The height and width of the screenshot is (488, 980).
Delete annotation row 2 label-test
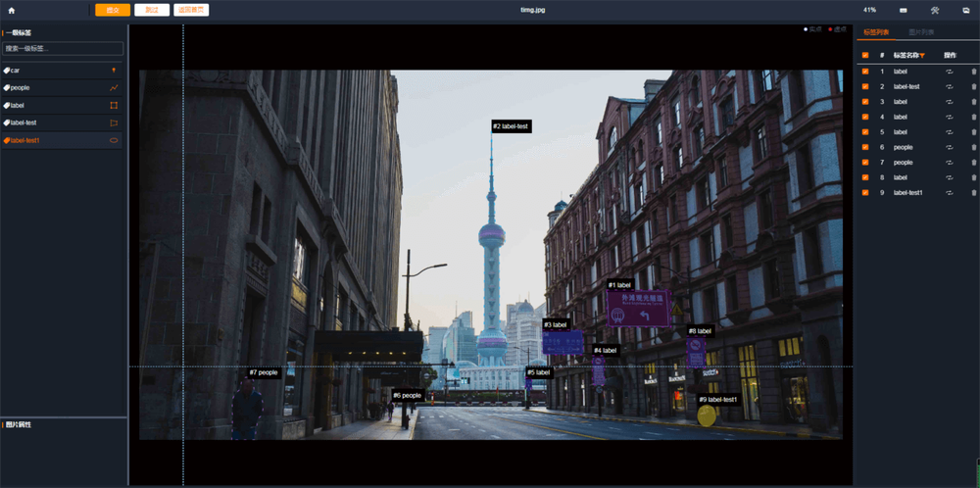[x=973, y=86]
